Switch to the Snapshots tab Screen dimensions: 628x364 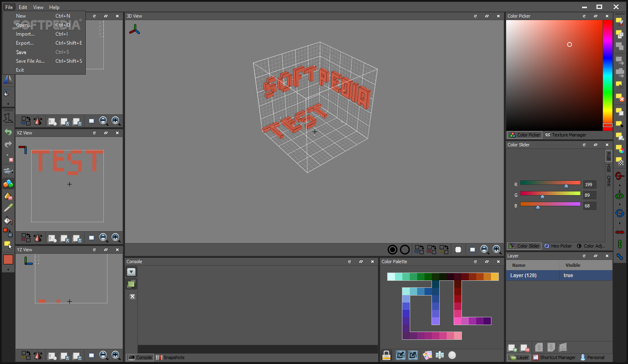[x=170, y=357]
